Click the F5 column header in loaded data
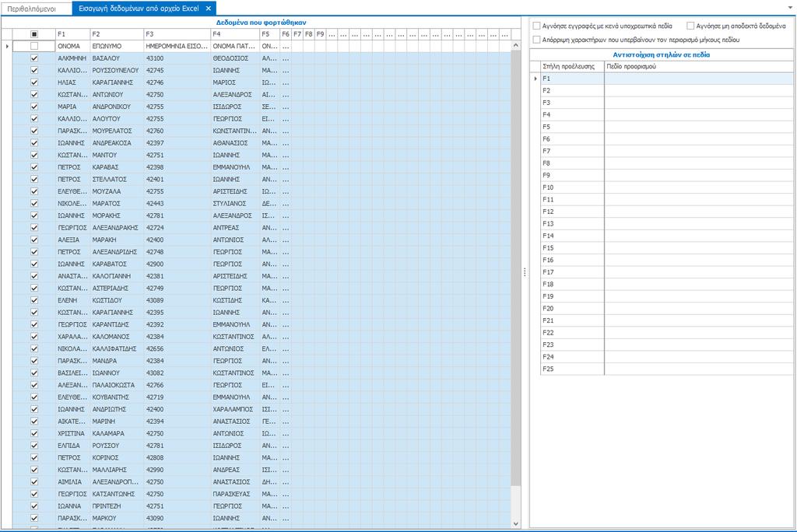Screen dimensions: 797x532 (x=269, y=34)
